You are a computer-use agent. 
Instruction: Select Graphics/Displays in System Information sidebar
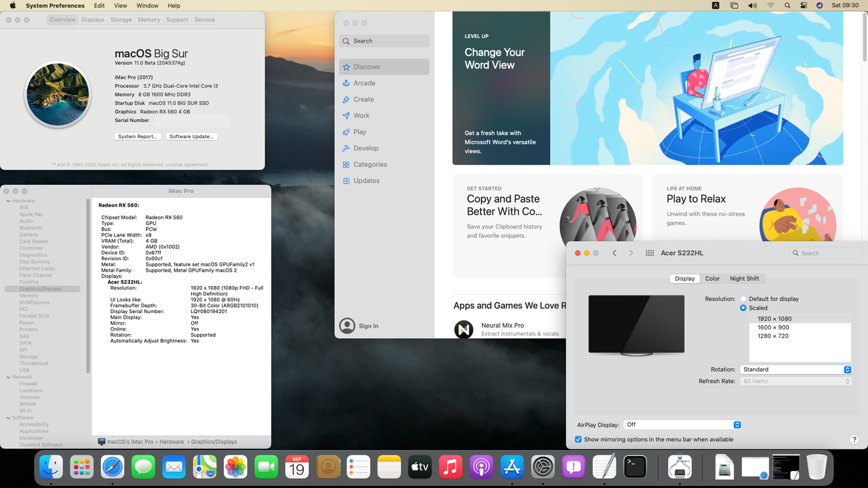click(x=41, y=289)
